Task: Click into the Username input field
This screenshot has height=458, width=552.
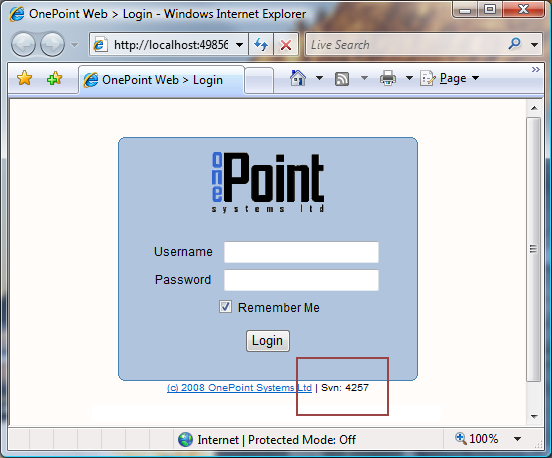Action: [x=301, y=252]
